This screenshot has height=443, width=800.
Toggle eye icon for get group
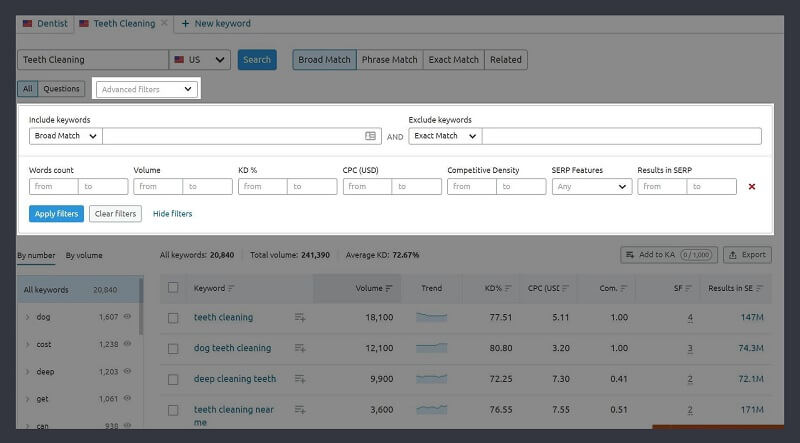click(128, 398)
